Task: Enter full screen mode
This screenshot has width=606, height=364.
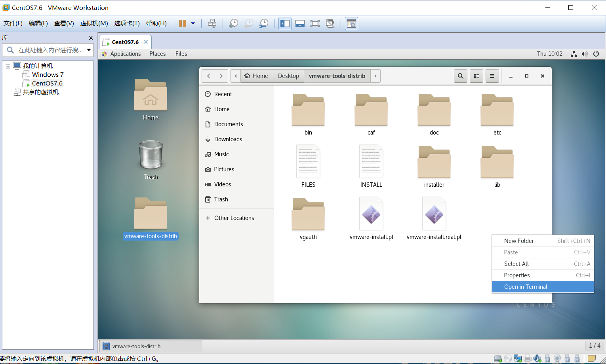Action: 315,23
